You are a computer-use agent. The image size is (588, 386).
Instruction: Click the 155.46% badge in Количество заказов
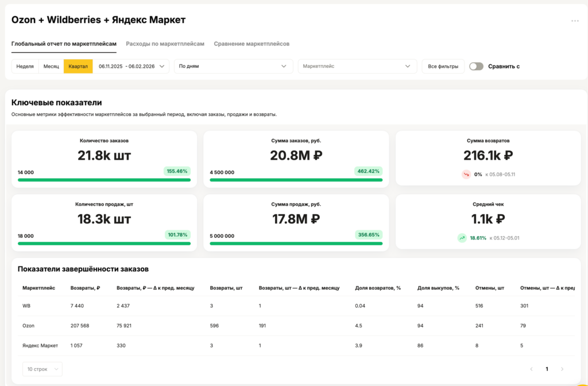(x=177, y=171)
